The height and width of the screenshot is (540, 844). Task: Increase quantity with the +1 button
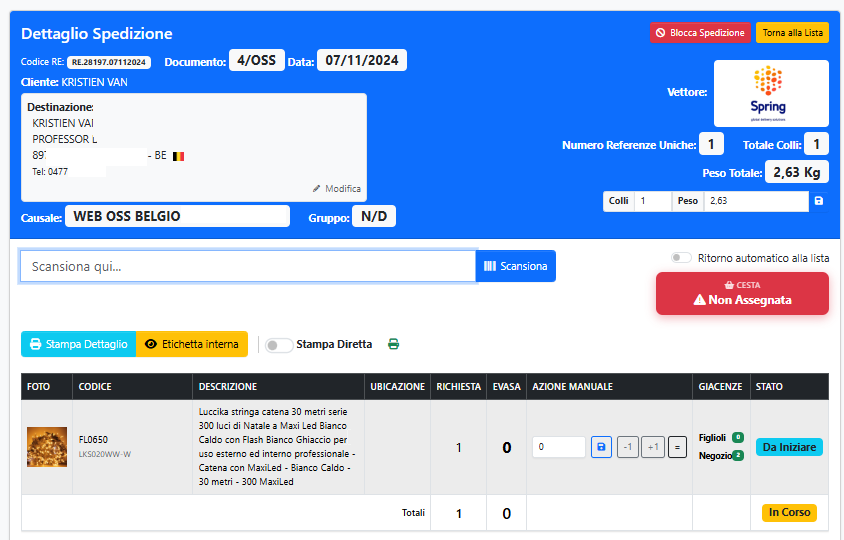click(653, 447)
